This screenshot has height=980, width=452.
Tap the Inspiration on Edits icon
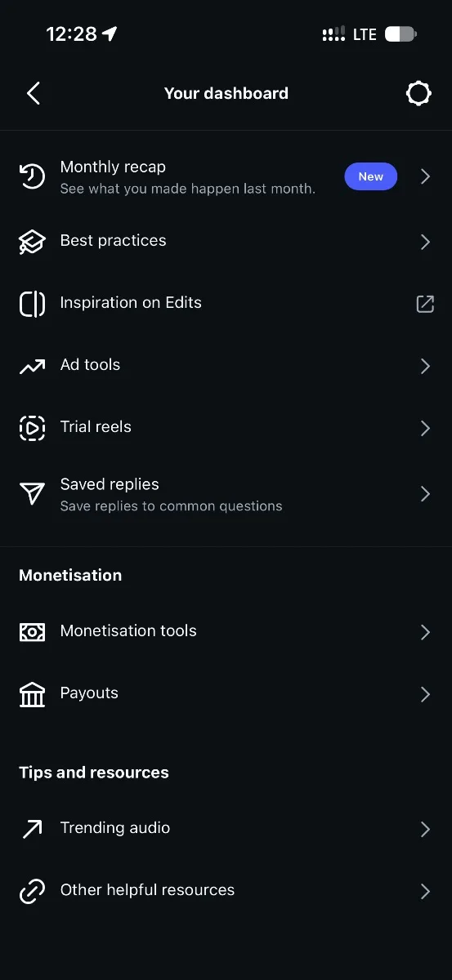[32, 304]
